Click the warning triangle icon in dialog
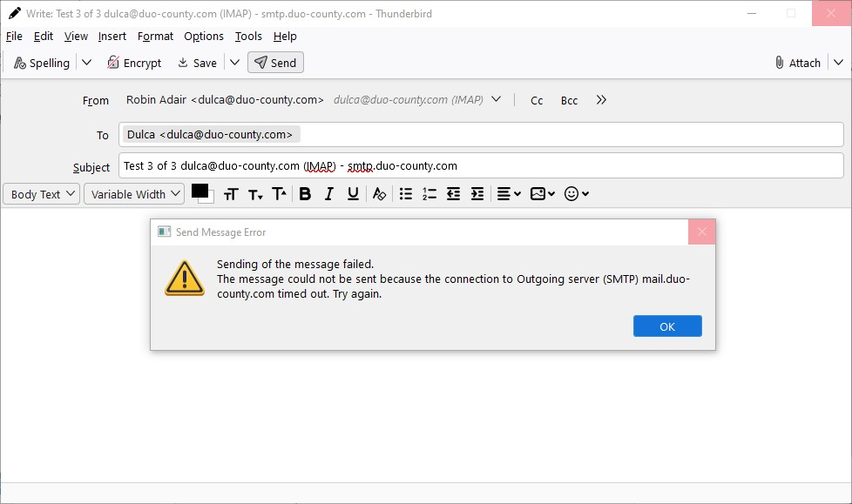Image resolution: width=852 pixels, height=504 pixels. coord(185,278)
